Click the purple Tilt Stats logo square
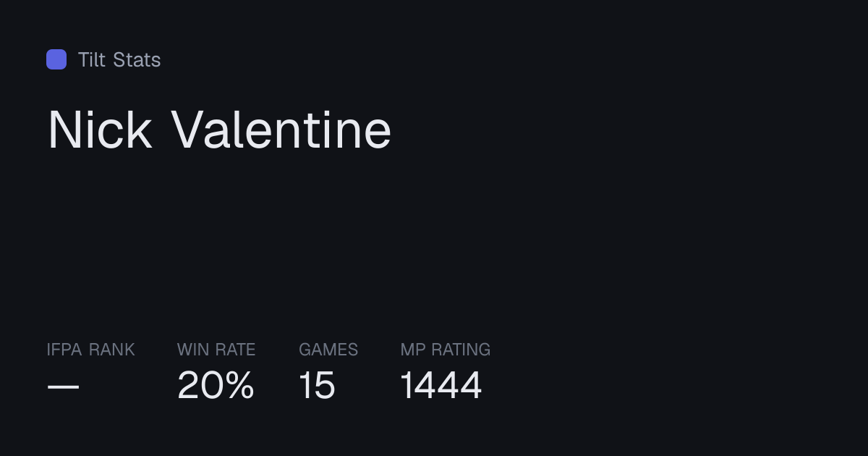 coord(56,59)
